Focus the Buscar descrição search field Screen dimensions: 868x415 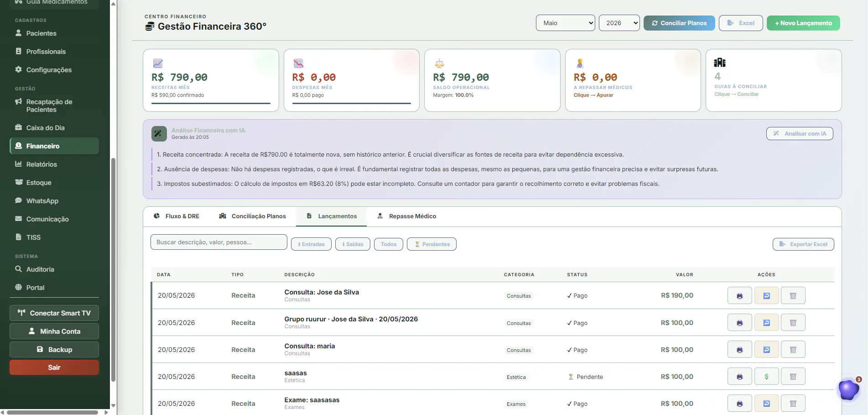coord(219,242)
